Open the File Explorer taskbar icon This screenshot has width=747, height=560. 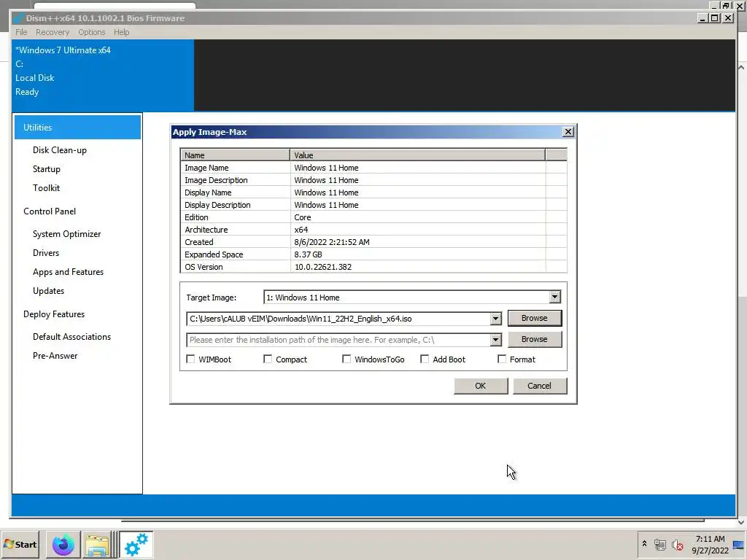pos(97,545)
